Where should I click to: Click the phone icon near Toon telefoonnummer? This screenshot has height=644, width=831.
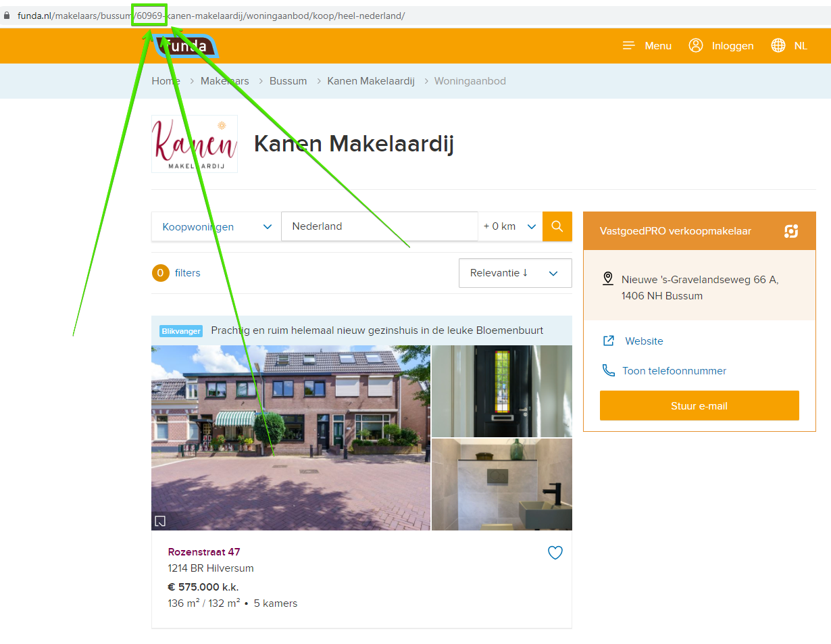[609, 370]
